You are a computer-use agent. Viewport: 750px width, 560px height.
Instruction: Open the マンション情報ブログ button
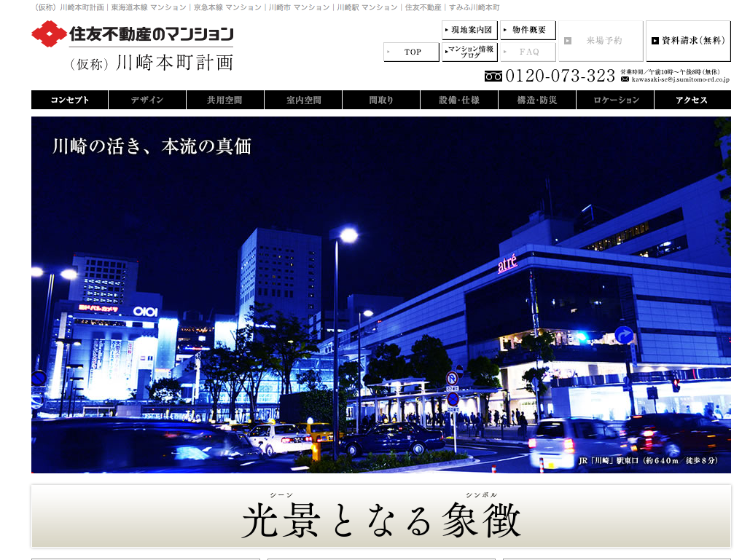[470, 52]
